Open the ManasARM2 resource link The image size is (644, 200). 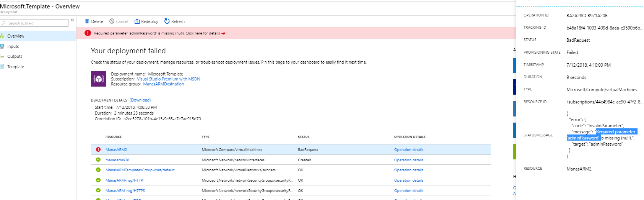click(116, 150)
